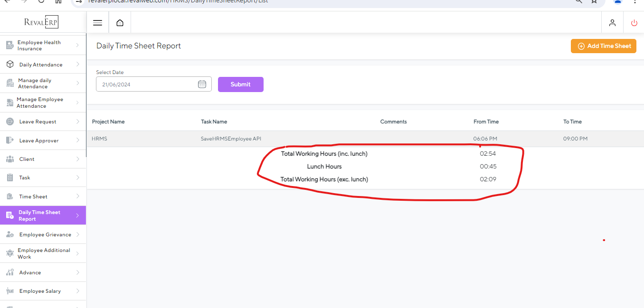Select the HRMS project table row
Screen dimensions: 644x308
pos(332,139)
